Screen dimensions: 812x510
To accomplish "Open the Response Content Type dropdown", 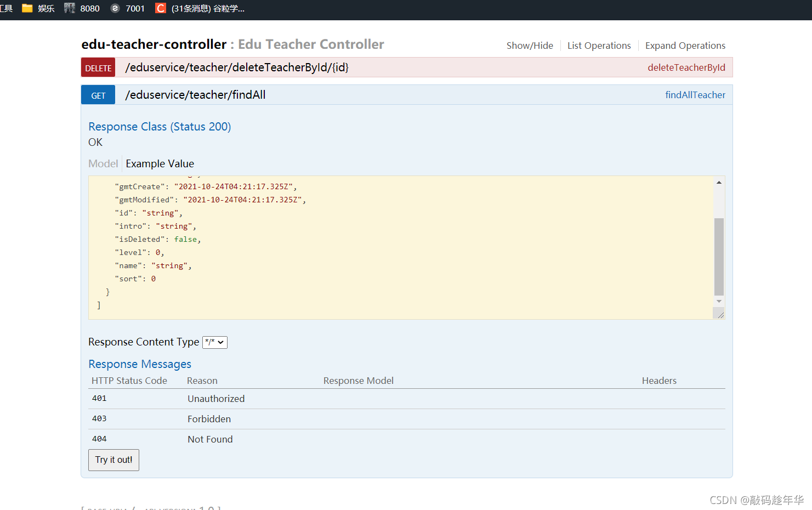I will [215, 342].
